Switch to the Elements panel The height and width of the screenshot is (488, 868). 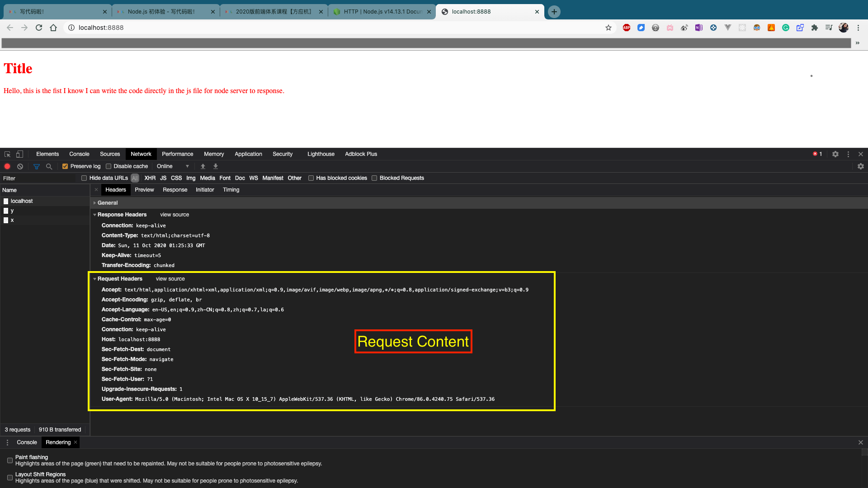[x=47, y=154]
